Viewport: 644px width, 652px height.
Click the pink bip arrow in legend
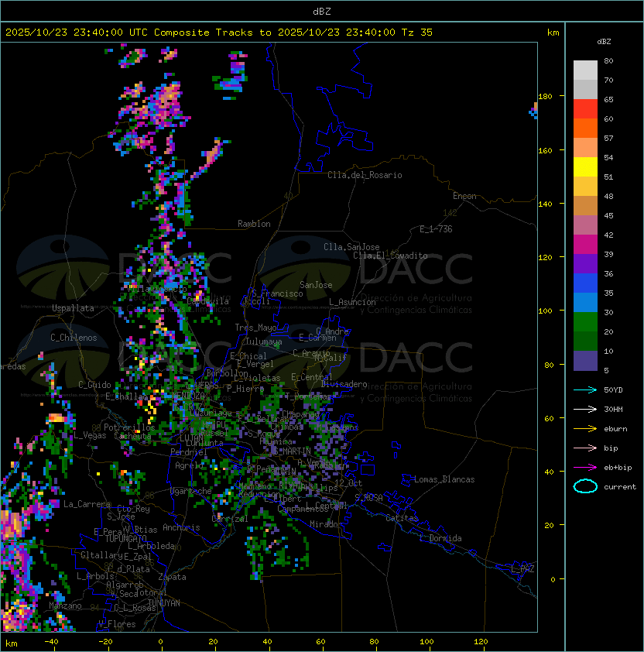point(585,448)
